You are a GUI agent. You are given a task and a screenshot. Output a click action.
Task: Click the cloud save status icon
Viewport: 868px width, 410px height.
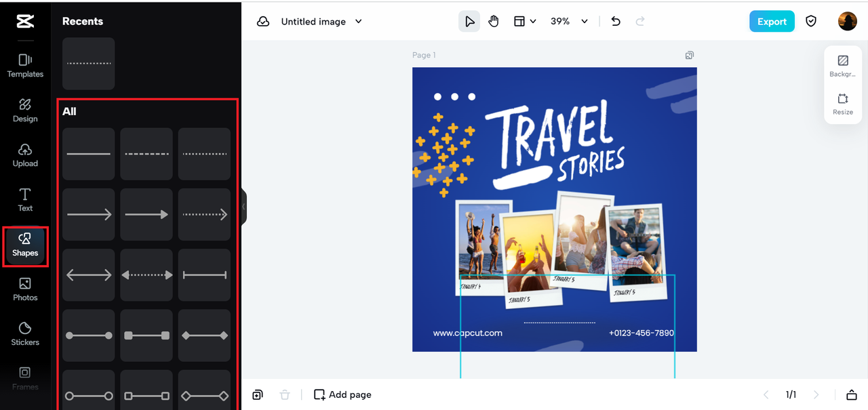[x=263, y=22]
